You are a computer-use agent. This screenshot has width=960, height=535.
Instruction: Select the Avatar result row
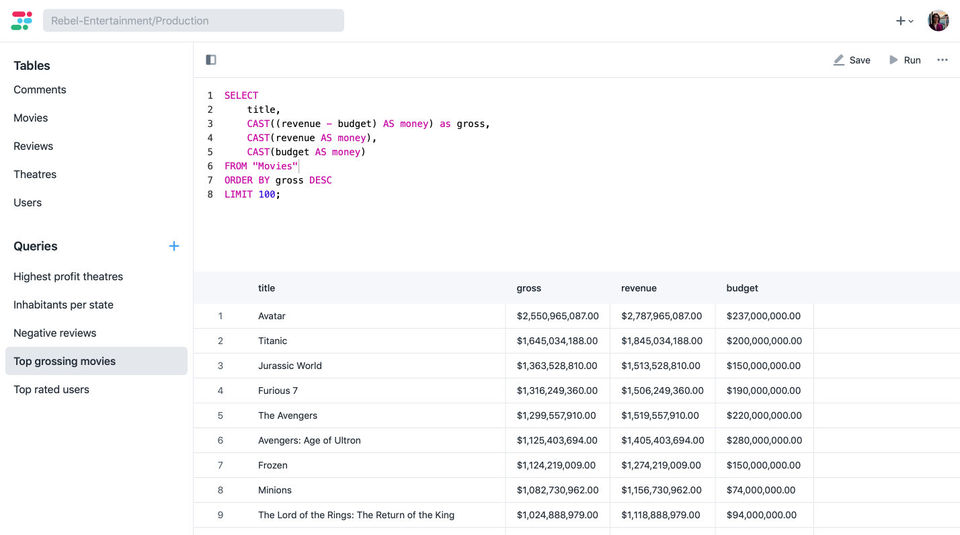pyautogui.click(x=272, y=316)
